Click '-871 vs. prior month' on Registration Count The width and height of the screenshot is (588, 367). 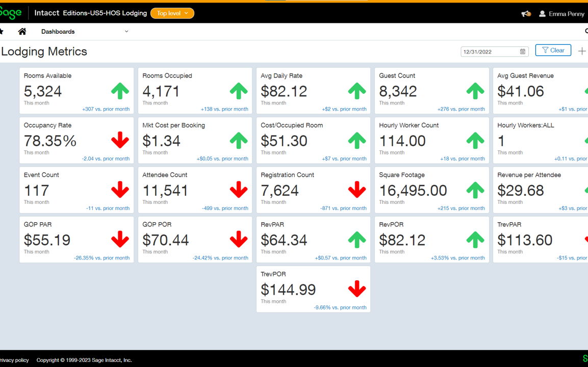[343, 208]
